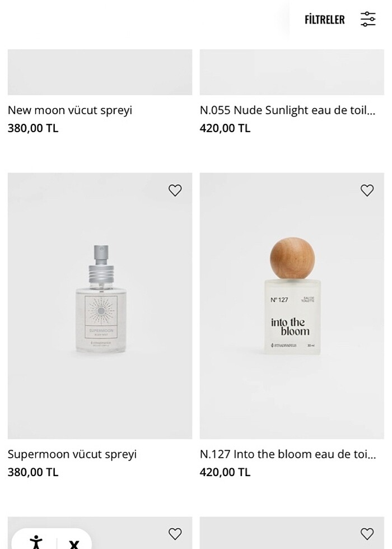Image resolution: width=392 pixels, height=549 pixels.
Task: Click the Nude Sunlight product image area
Action: [292, 72]
